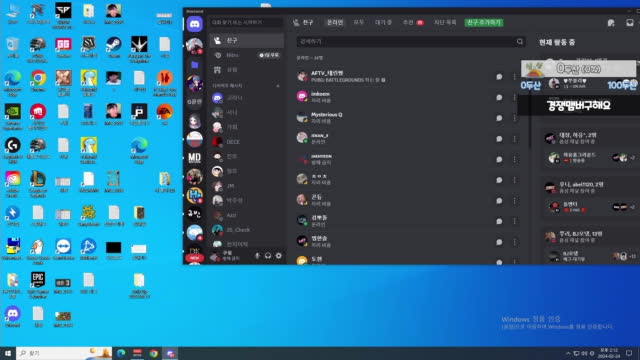Message Mysterious Q via chat bubble icon
640x360 pixels.
pos(499,118)
